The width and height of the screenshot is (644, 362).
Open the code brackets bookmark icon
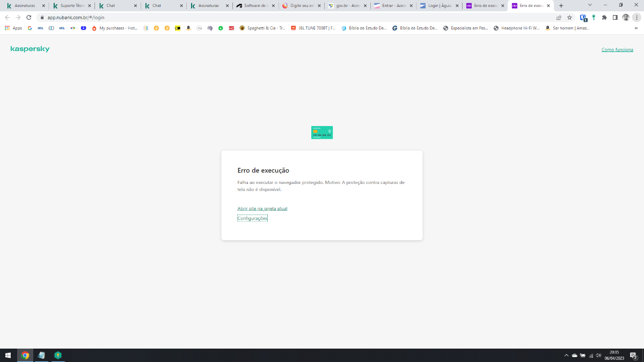tap(72, 28)
